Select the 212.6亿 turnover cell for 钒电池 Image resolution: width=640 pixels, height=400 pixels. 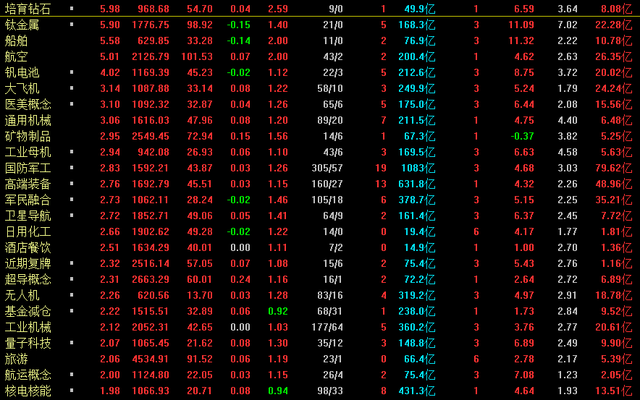click(x=417, y=73)
